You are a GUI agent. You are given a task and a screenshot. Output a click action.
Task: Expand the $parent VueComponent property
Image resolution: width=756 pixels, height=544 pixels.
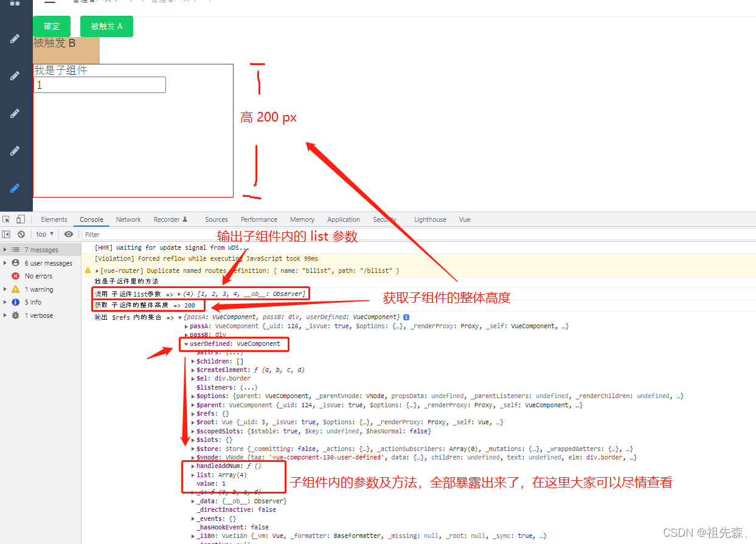(x=193, y=405)
